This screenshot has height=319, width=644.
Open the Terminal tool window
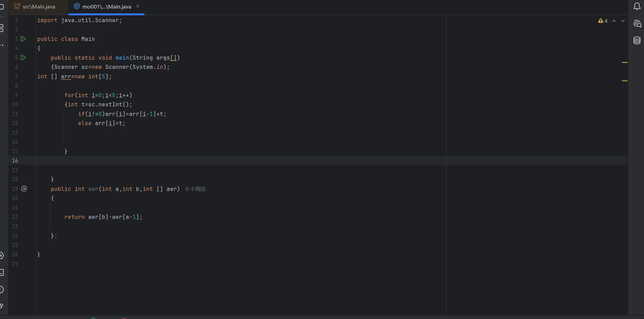point(2,272)
